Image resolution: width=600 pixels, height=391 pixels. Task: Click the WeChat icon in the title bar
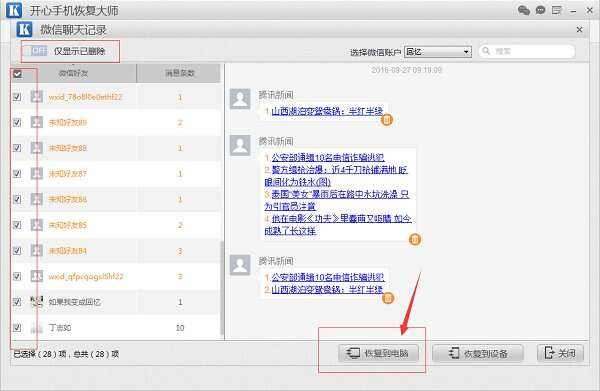523,10
